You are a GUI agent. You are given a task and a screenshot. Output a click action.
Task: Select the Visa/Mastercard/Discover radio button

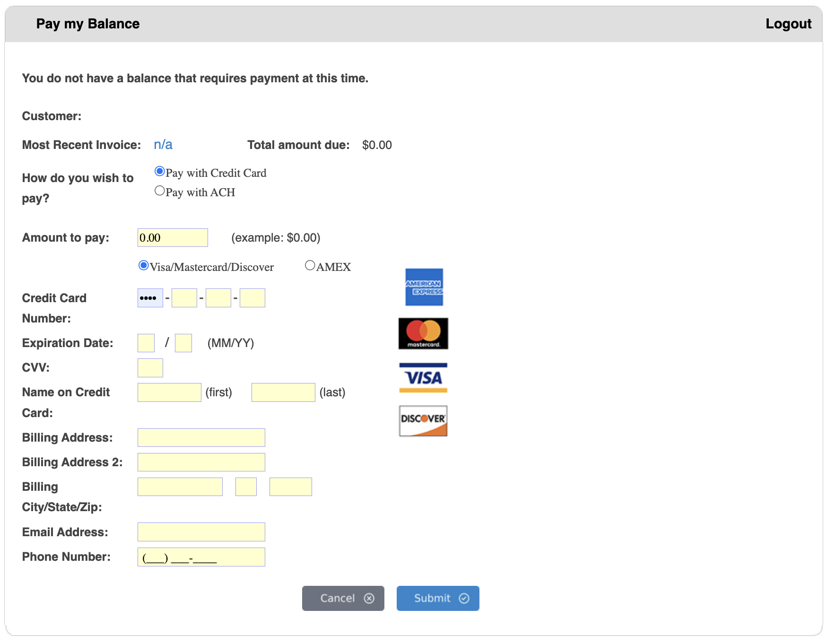143,265
